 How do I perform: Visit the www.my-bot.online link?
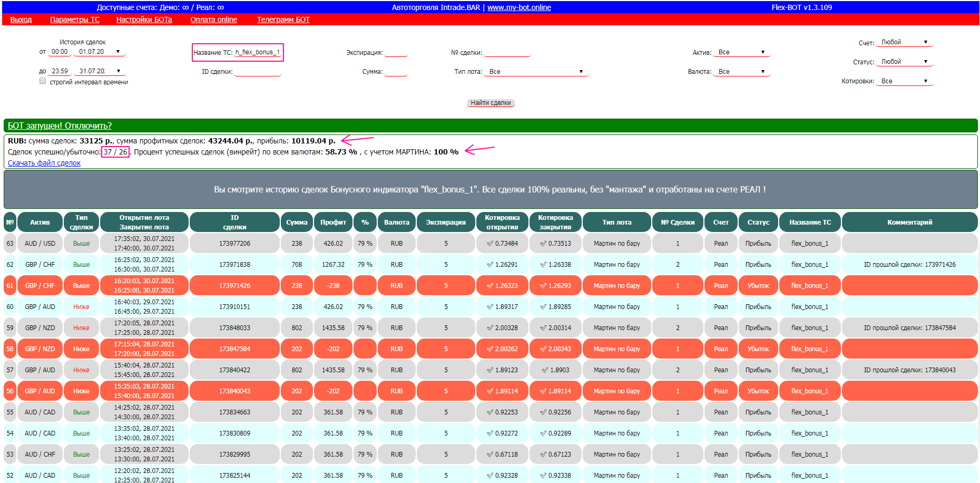click(519, 7)
